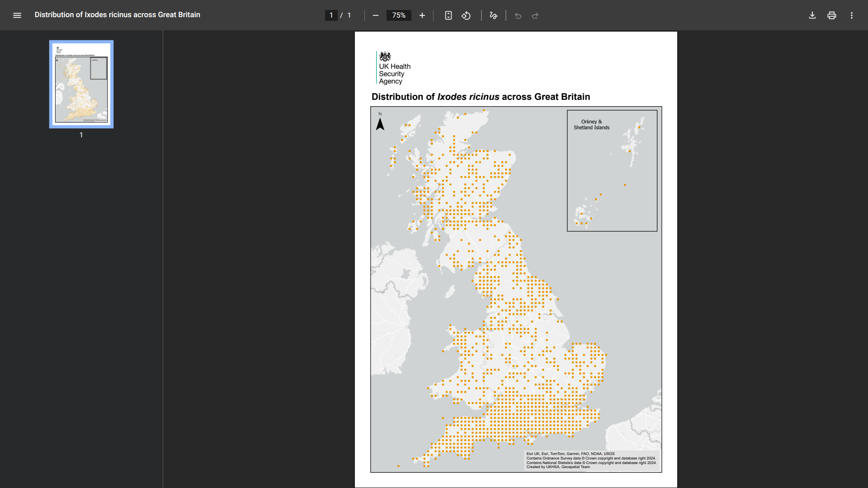Image resolution: width=868 pixels, height=488 pixels.
Task: Download the PDF file
Action: coord(812,15)
